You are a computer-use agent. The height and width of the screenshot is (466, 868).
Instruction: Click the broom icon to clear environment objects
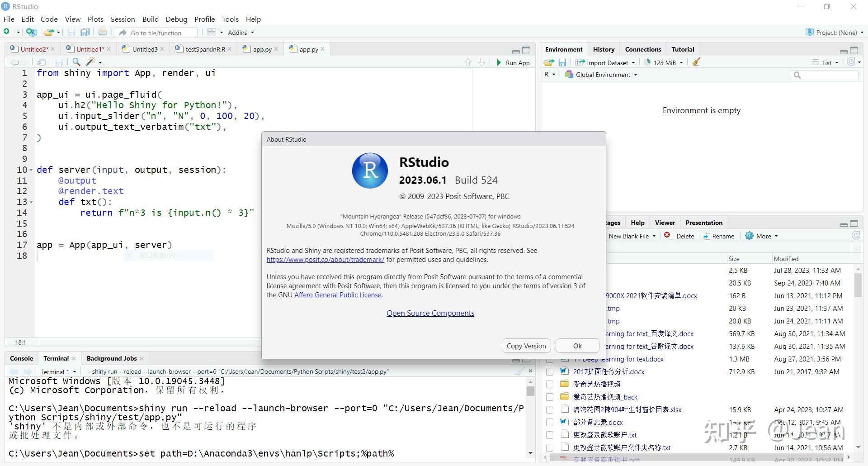click(x=696, y=62)
